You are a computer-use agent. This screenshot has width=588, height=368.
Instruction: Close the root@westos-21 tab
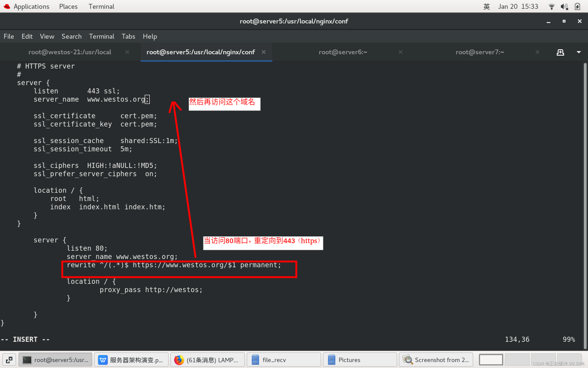coord(127,52)
